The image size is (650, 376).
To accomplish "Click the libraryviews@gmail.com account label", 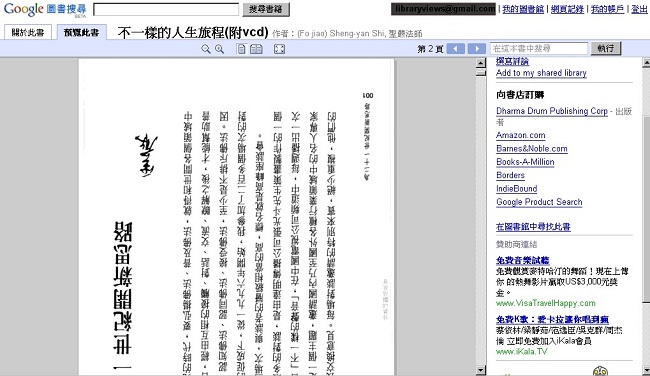I will [x=443, y=9].
